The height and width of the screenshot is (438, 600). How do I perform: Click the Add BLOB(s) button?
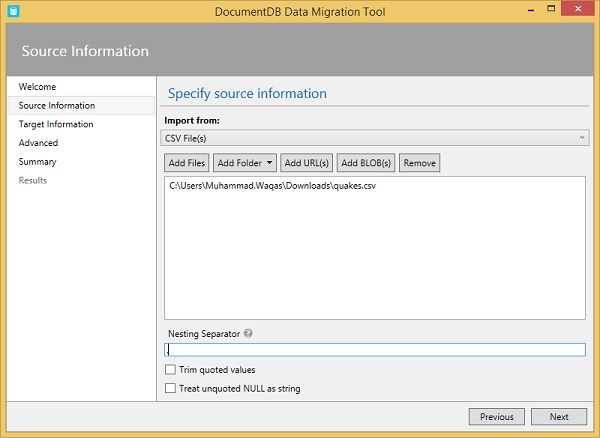click(x=367, y=163)
